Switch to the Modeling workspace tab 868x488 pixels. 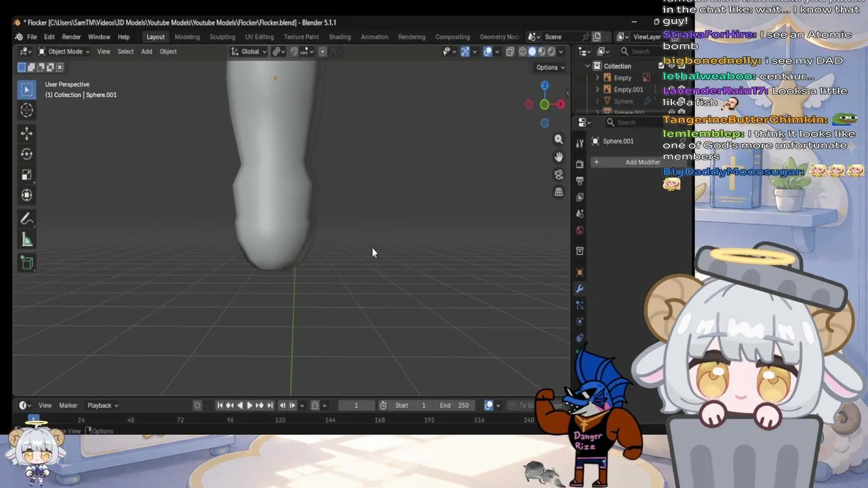187,37
